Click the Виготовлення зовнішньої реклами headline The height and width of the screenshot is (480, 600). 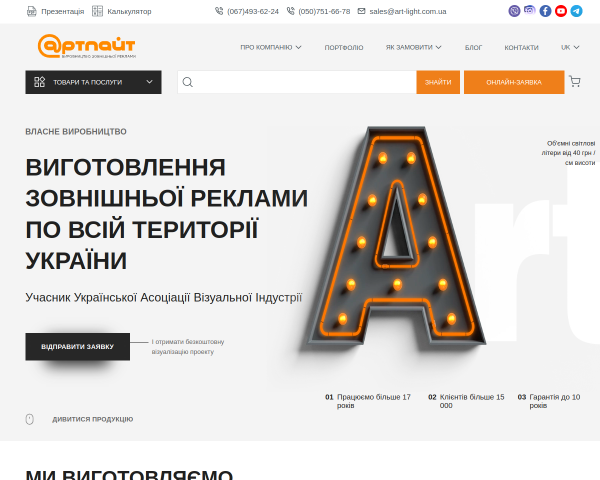pyautogui.click(x=167, y=214)
